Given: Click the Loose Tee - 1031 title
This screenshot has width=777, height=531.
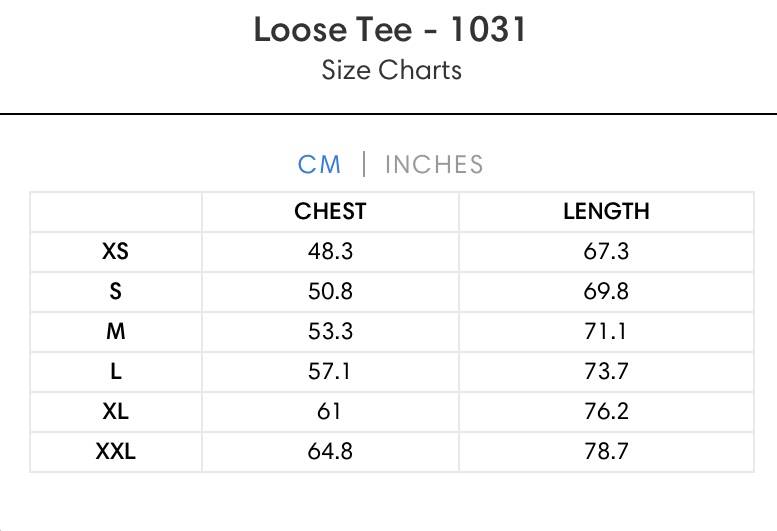Looking at the screenshot, I should 390,30.
